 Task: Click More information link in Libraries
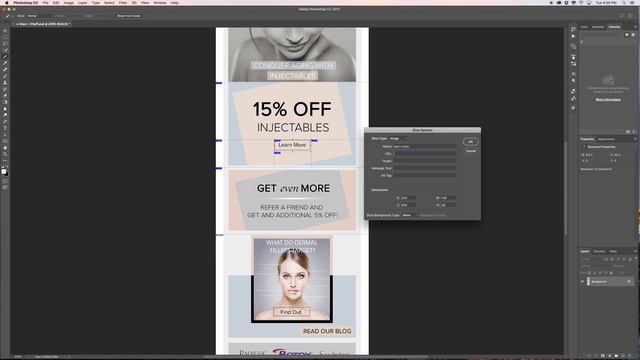(608, 100)
